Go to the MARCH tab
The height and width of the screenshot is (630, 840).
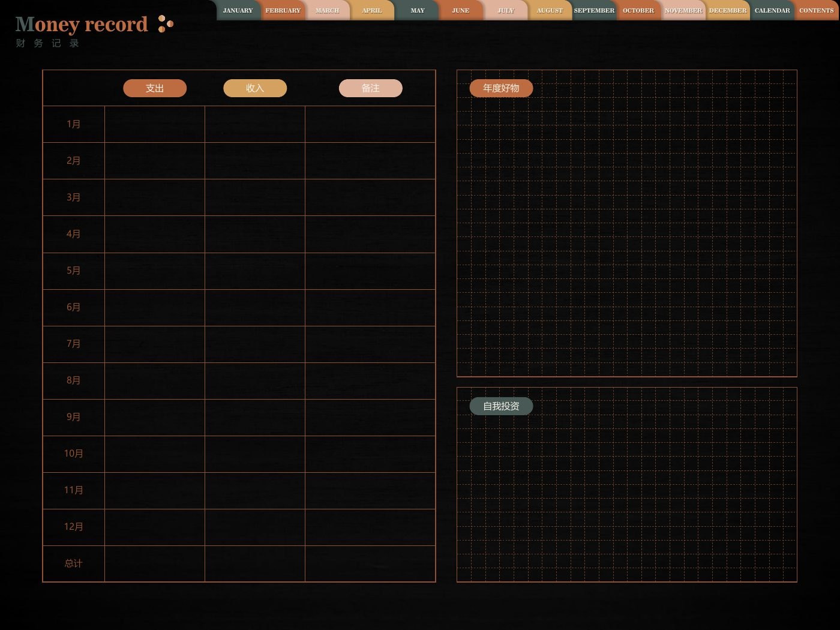pos(328,10)
